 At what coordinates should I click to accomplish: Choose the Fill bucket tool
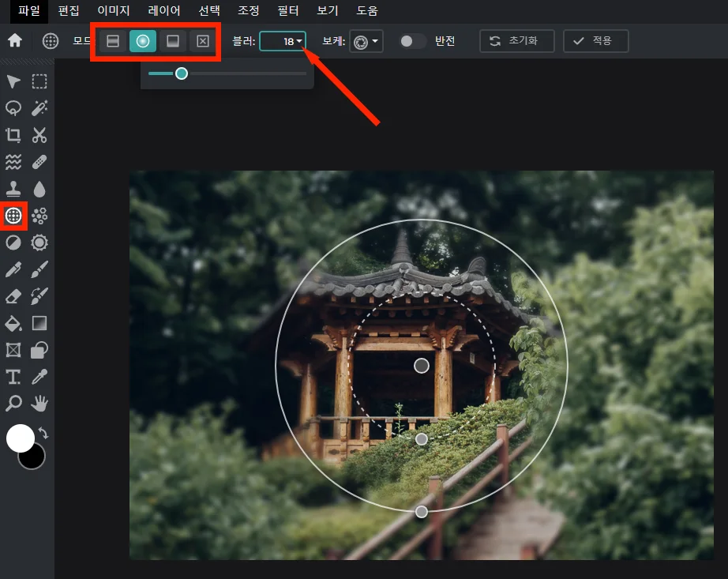point(13,323)
